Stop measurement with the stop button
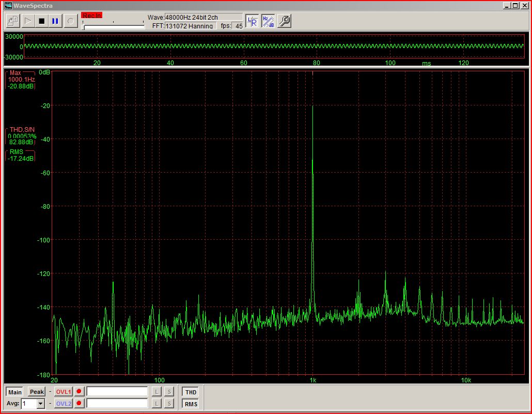Image resolution: width=532 pixels, height=414 pixels. click(x=42, y=21)
